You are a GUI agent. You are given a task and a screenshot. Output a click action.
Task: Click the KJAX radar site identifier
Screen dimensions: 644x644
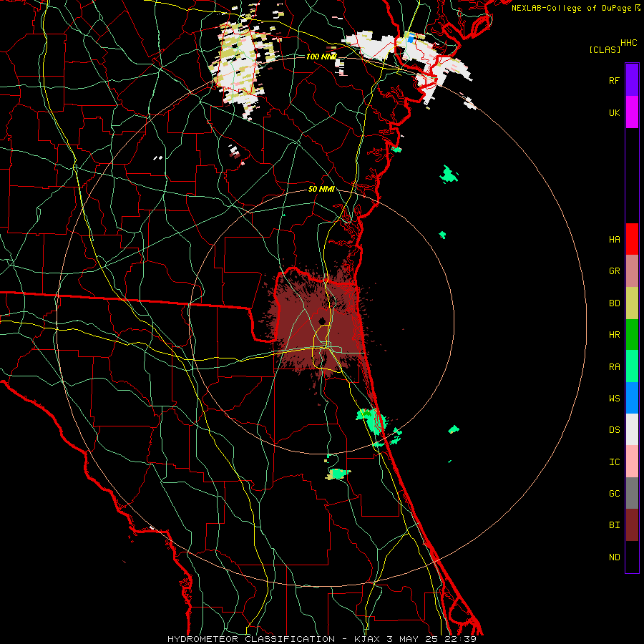click(368, 639)
